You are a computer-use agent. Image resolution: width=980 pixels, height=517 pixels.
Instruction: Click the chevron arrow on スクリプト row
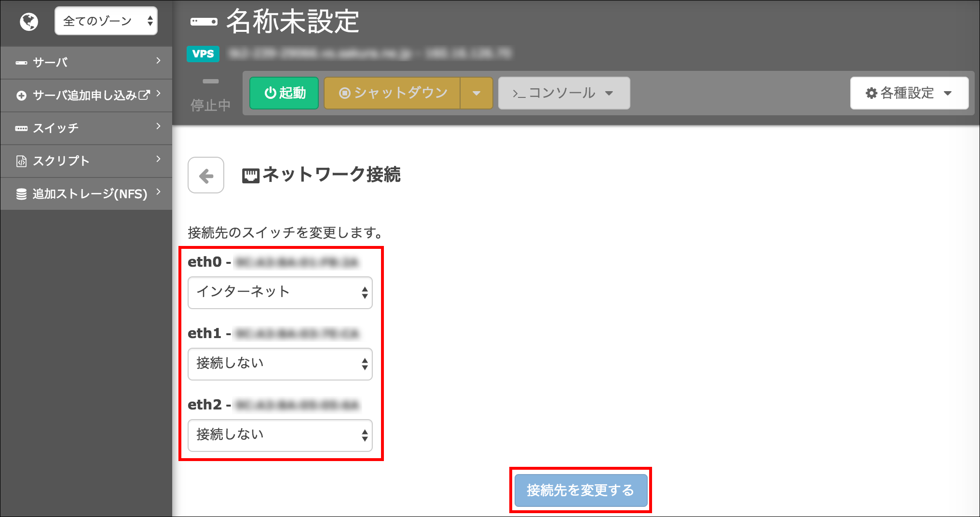point(158,159)
